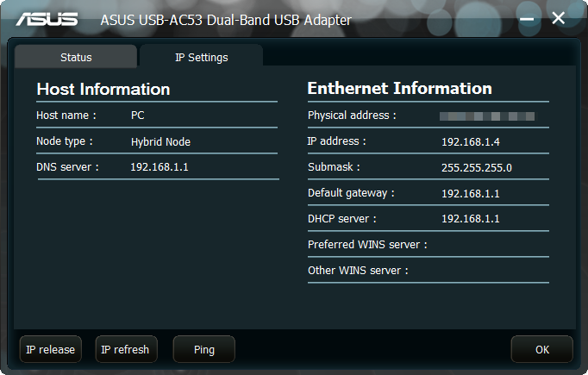Click the Other WINS server label
588x375 pixels.
coord(358,271)
